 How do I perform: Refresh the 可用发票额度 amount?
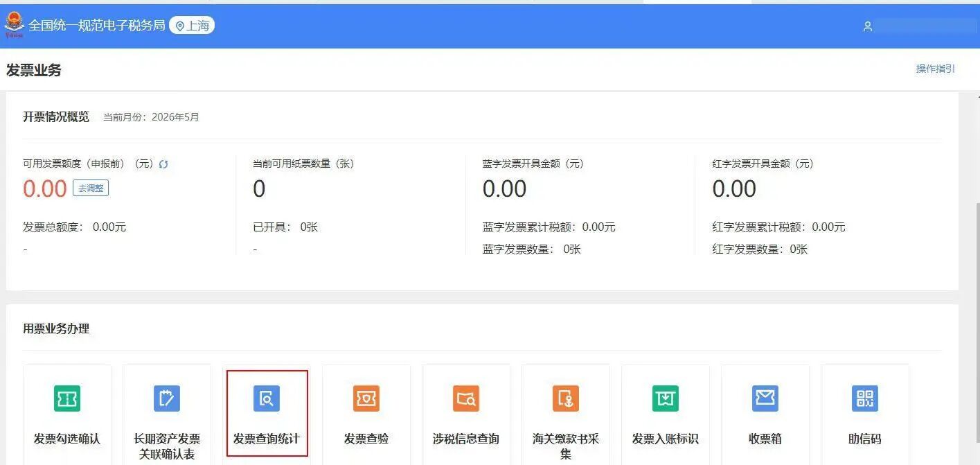click(163, 164)
